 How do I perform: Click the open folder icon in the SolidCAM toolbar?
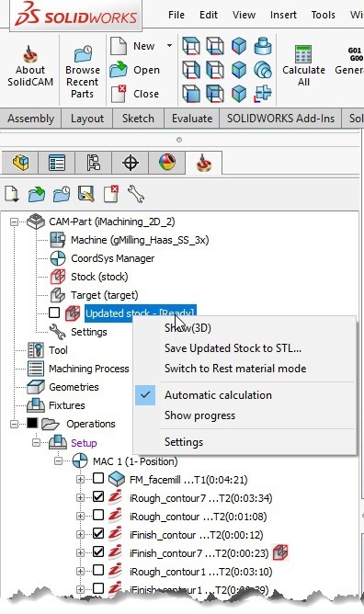click(x=37, y=194)
